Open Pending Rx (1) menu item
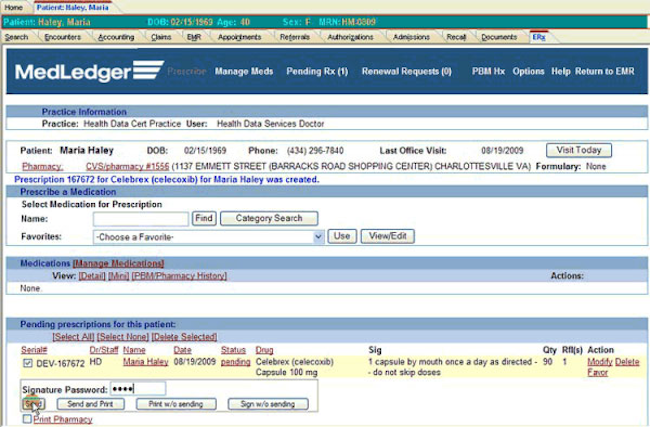Viewport: 650px width, 427px height. click(317, 72)
